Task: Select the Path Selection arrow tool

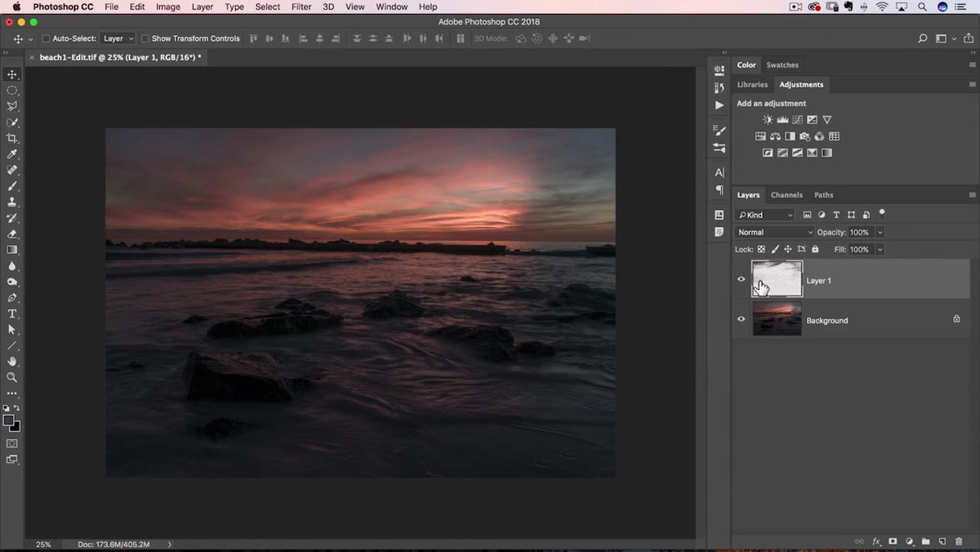Action: 12,330
